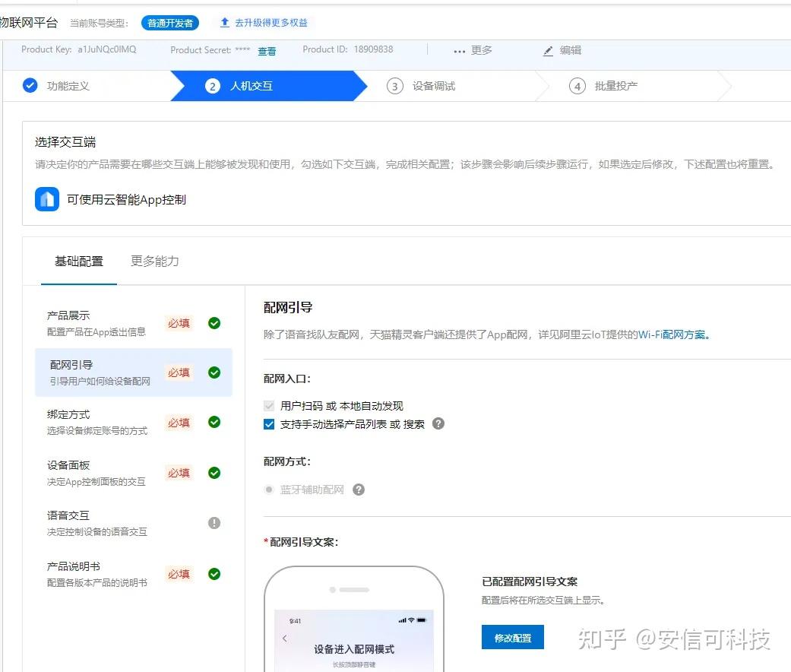Click help icon beside 支持手动选择产品列表
791x672 pixels.
[438, 423]
